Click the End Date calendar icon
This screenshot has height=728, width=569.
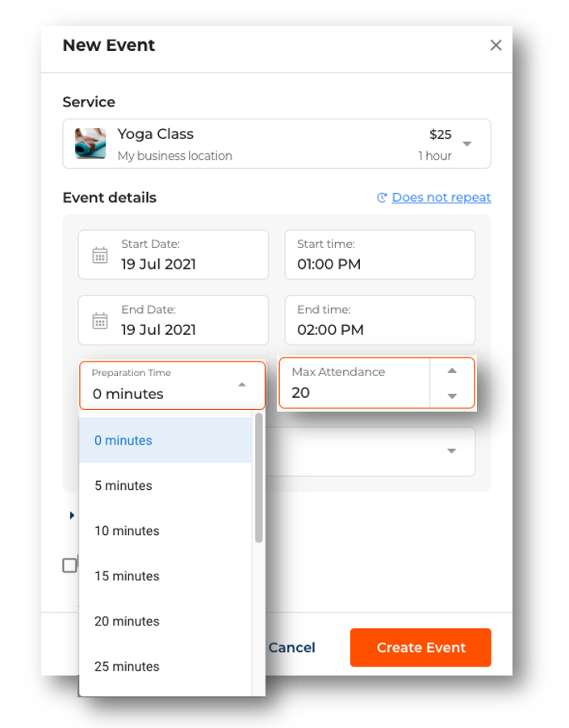coord(100,321)
